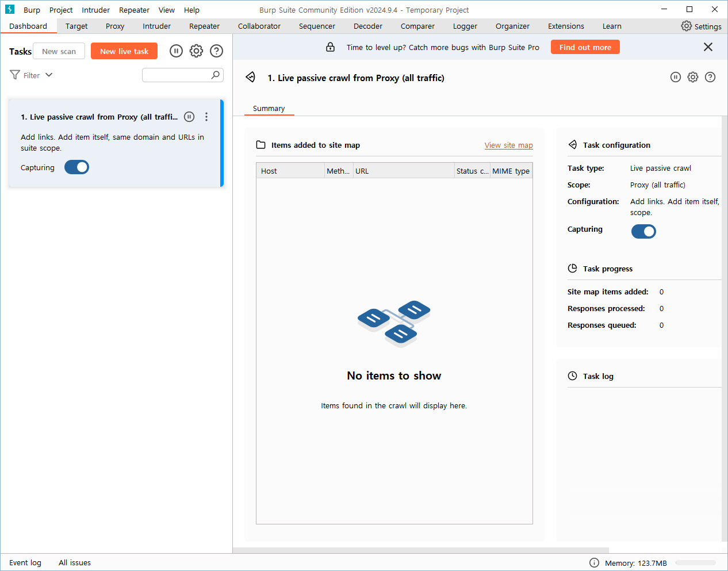
Task: Click the New live task button
Action: click(124, 51)
